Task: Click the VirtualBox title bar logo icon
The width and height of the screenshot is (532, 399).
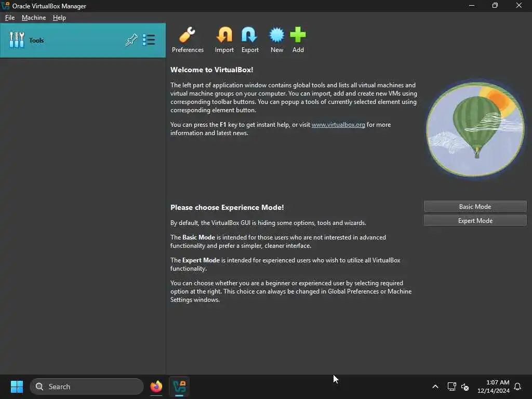Action: [5, 6]
